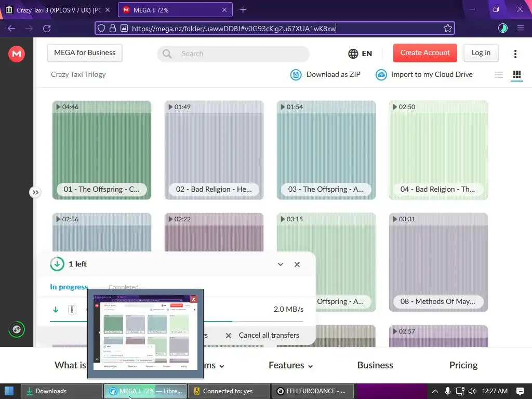Switch to In progress transfers tab

(x=69, y=287)
